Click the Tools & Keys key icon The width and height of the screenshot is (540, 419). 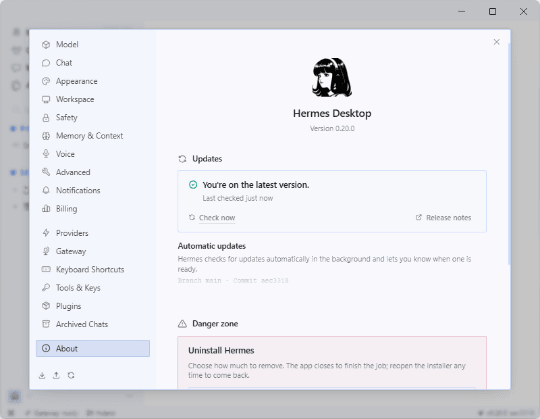click(46, 287)
